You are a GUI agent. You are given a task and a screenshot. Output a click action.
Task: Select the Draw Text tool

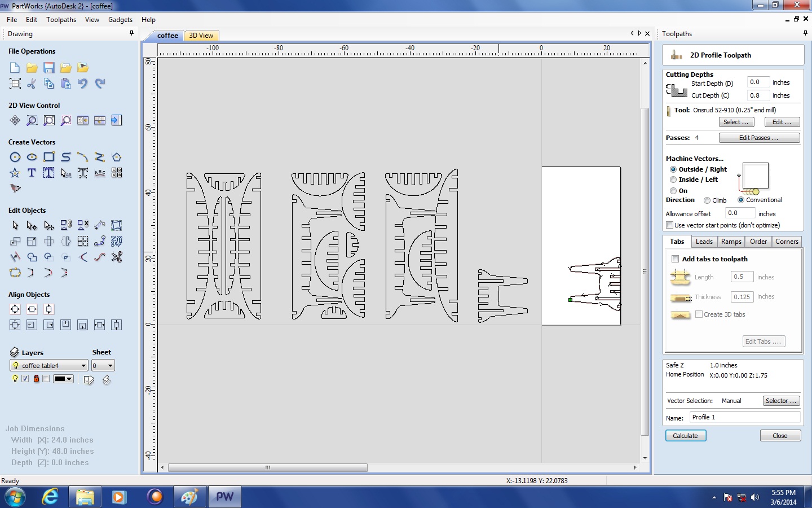coord(32,173)
